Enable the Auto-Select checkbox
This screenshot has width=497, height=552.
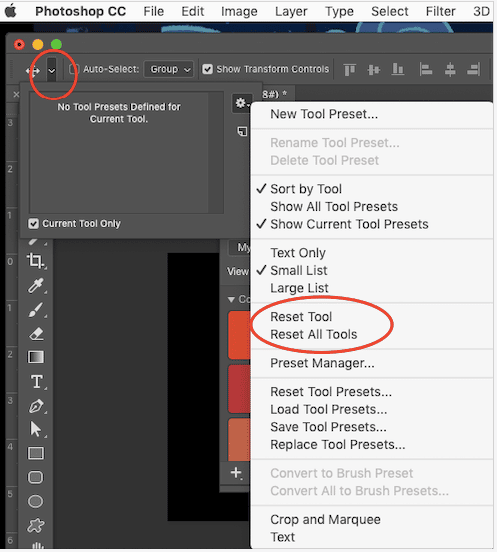74,69
